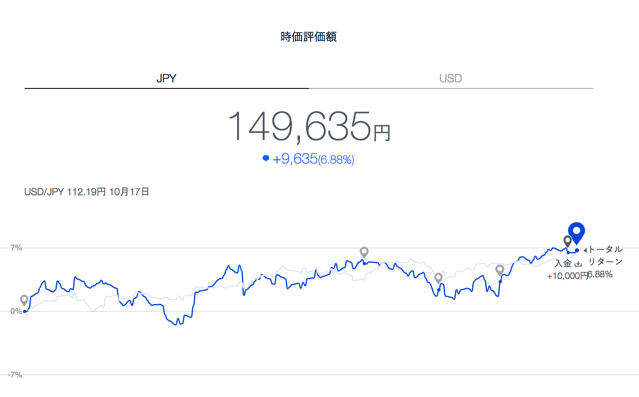Click the +9,635(6.88%) gain text
The image size is (639, 397).
pyautogui.click(x=313, y=159)
